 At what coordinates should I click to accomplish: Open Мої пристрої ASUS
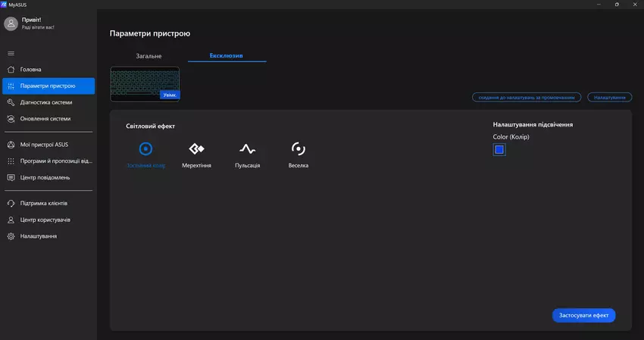click(x=45, y=145)
